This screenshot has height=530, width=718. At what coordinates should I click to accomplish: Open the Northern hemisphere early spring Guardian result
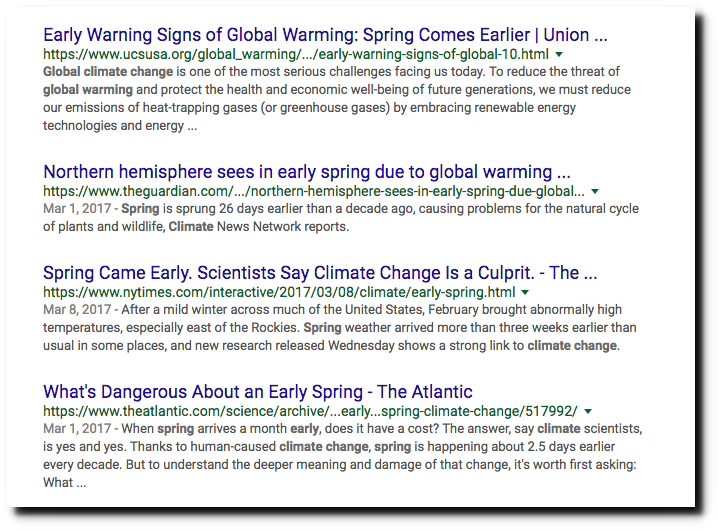(307, 172)
